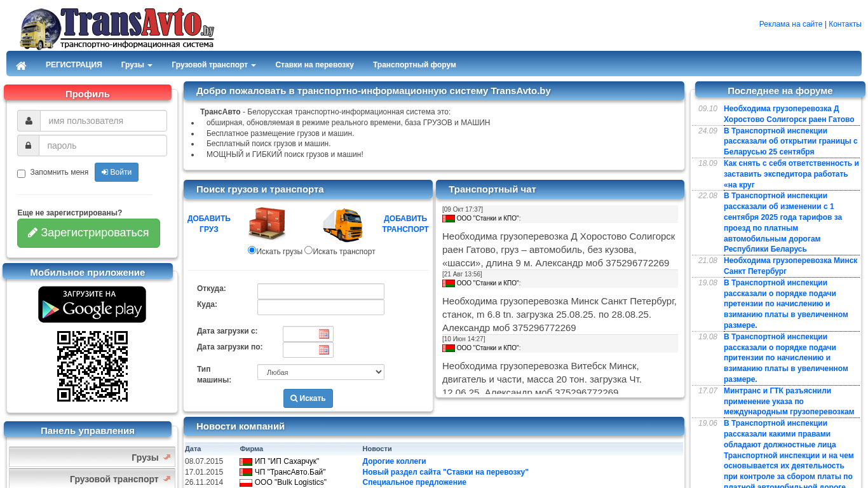Select the Искать грузы radio button
868x488 pixels.
252,250
